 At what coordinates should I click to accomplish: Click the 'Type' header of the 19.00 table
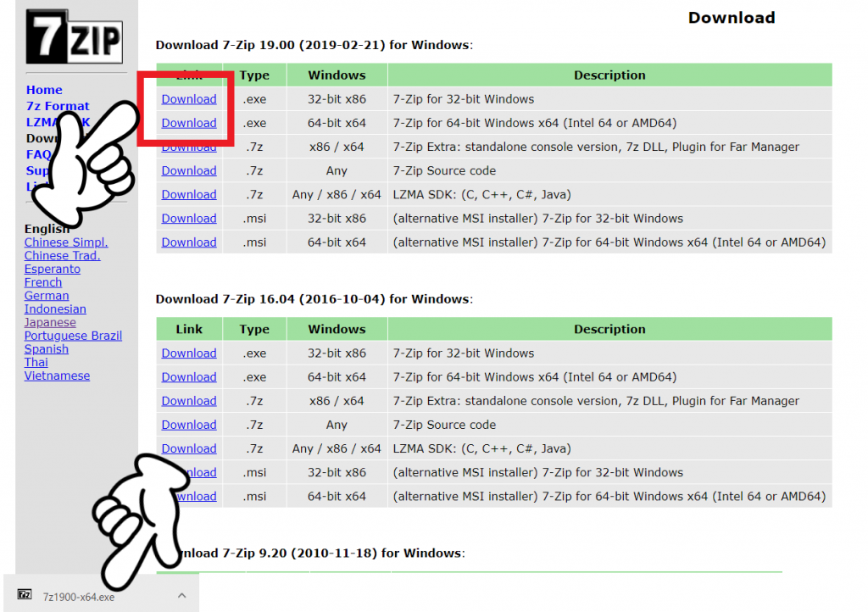[x=254, y=75]
